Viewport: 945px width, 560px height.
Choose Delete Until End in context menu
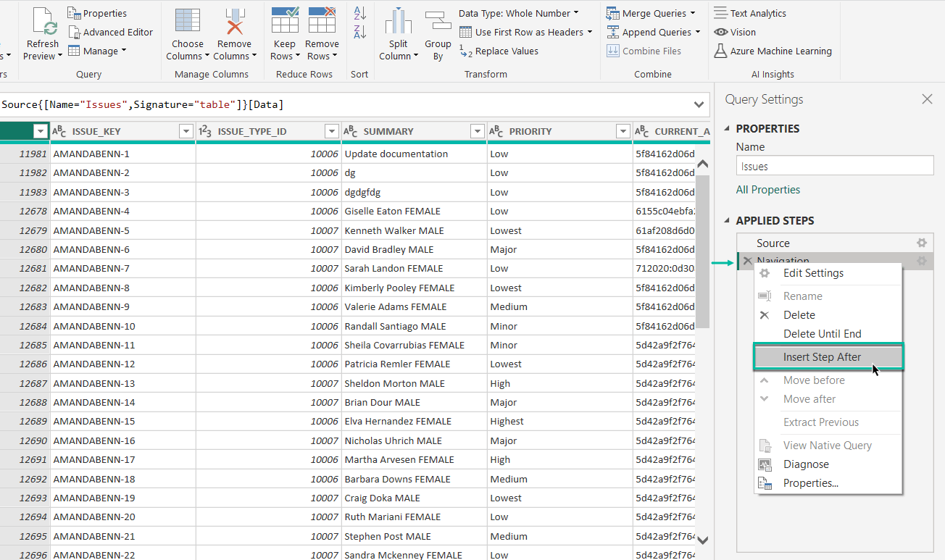click(x=822, y=334)
